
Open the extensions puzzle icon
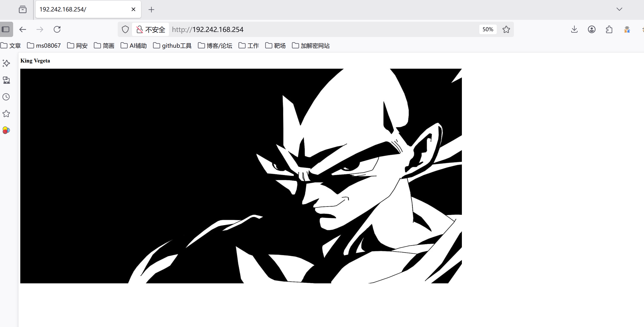(609, 30)
